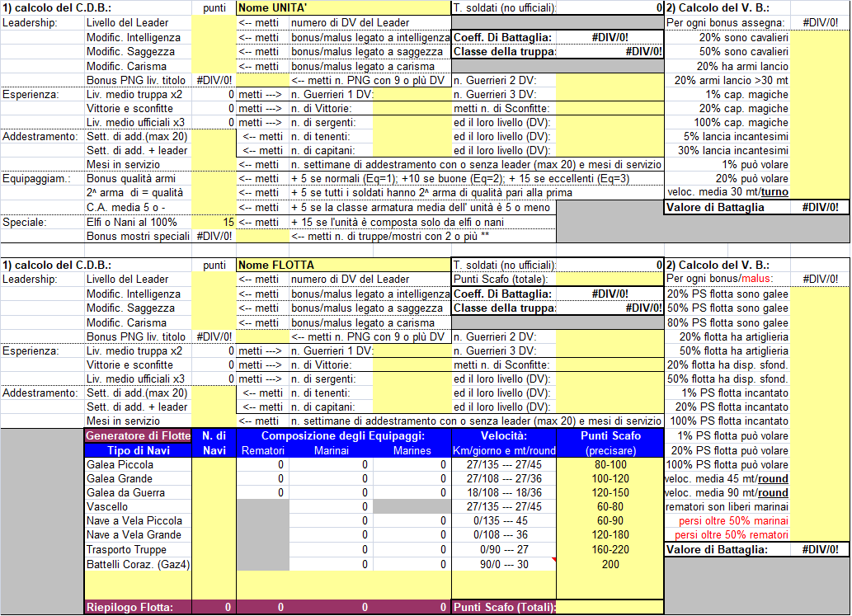852x616 pixels.
Task: Click the 'Punti Scafo (Totali):' label
Action: (x=504, y=607)
